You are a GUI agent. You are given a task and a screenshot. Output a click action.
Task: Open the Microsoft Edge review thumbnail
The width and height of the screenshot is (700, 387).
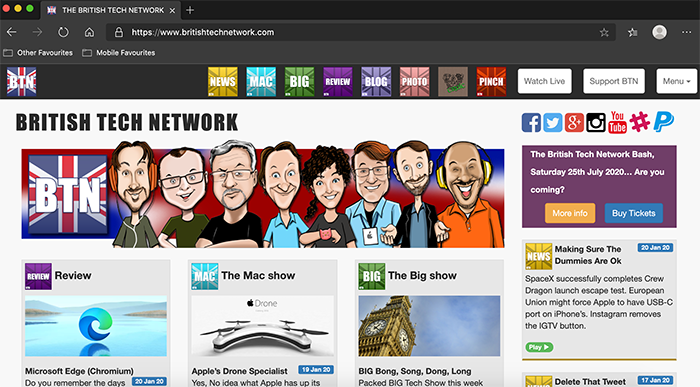pyautogui.click(x=96, y=326)
